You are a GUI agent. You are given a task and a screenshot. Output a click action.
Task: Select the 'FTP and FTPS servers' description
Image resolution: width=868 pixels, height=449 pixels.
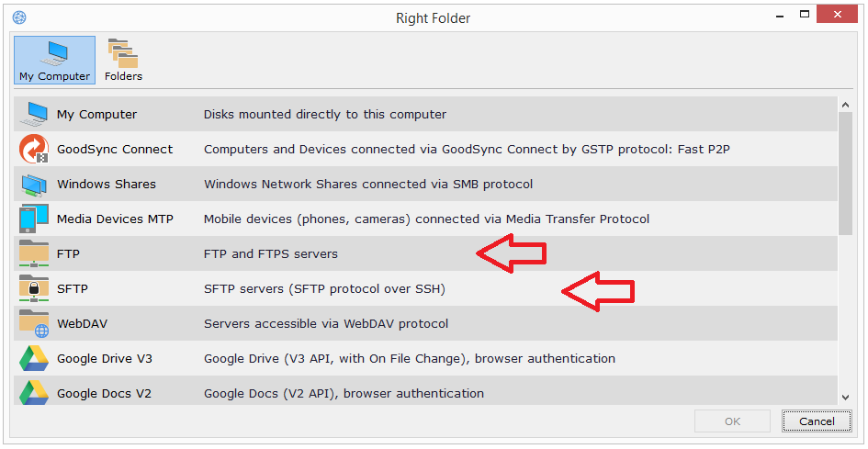(x=271, y=253)
